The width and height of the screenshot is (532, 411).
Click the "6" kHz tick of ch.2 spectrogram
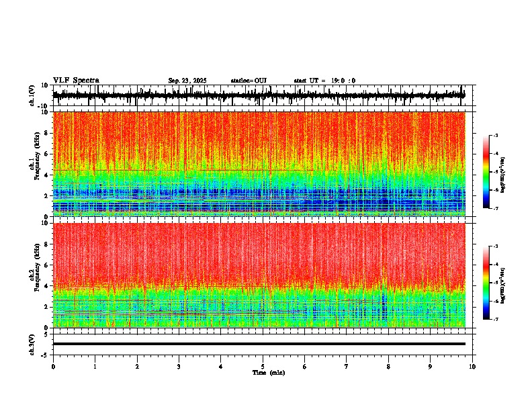(x=46, y=265)
